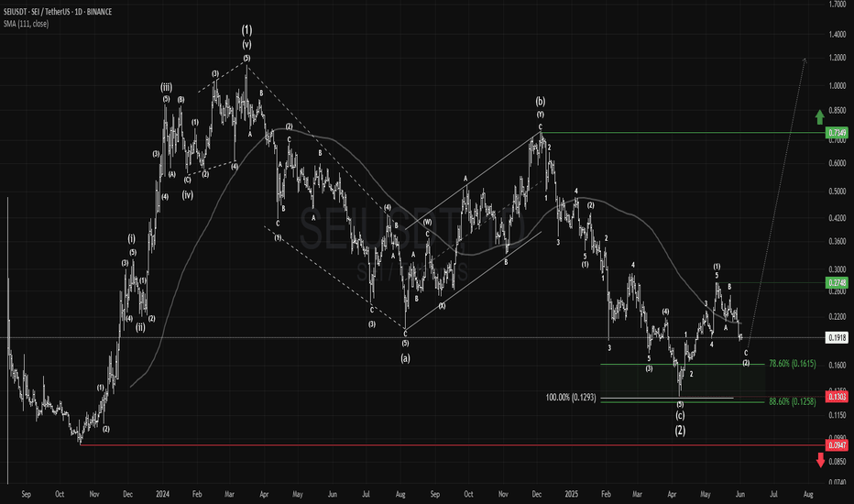Click the 100.00% (0.1293) Fibonacci label

pyautogui.click(x=571, y=398)
